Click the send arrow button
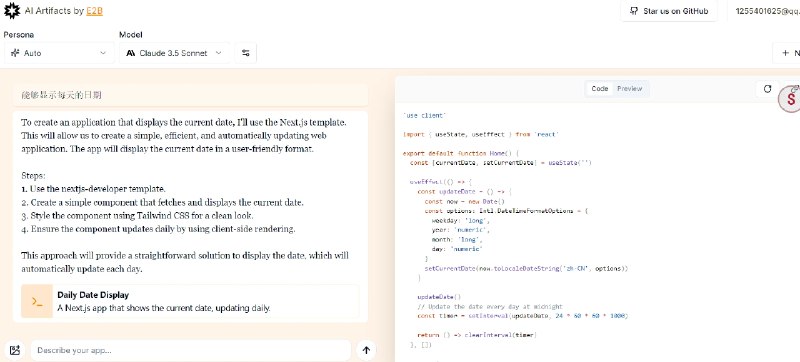This screenshot has height=362, width=800. [366, 350]
